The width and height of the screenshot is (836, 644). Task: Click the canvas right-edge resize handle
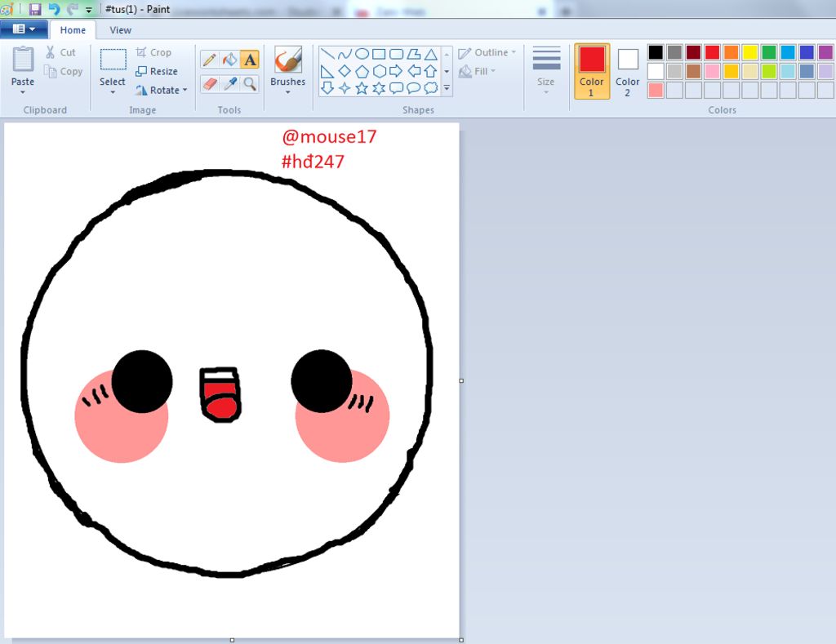point(461,380)
